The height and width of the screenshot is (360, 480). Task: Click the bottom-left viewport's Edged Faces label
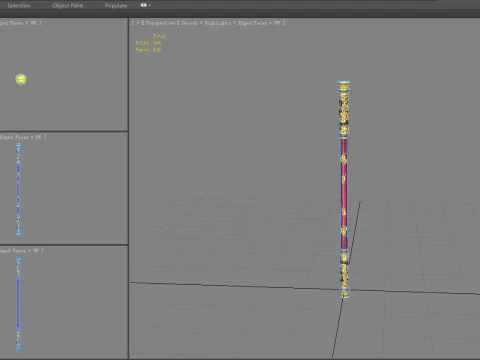[14, 250]
